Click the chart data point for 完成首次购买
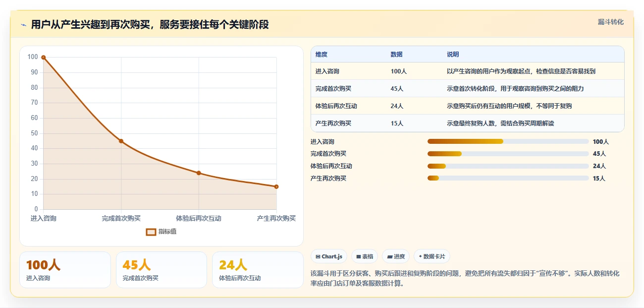The height and width of the screenshot is (308, 644). click(121, 141)
